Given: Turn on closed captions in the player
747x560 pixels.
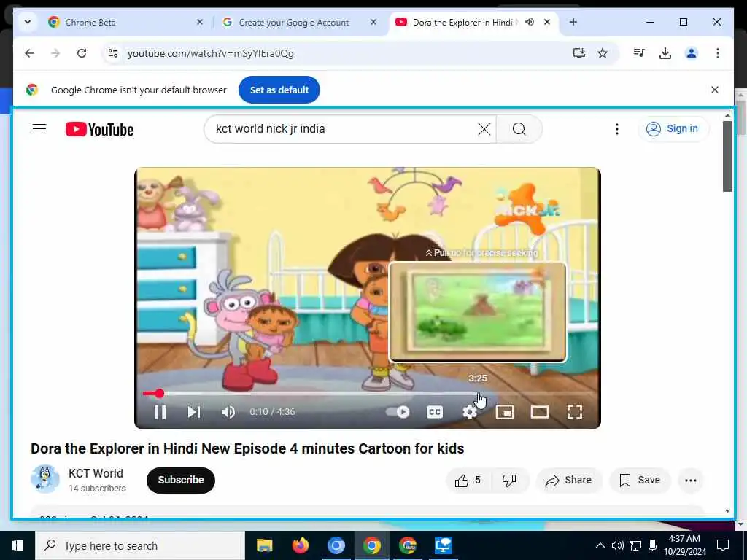Looking at the screenshot, I should click(435, 412).
